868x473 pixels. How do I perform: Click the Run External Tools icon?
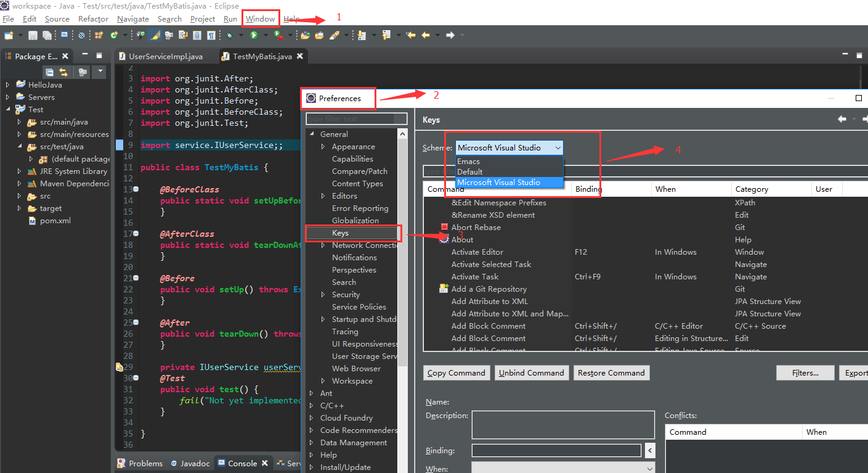point(278,35)
